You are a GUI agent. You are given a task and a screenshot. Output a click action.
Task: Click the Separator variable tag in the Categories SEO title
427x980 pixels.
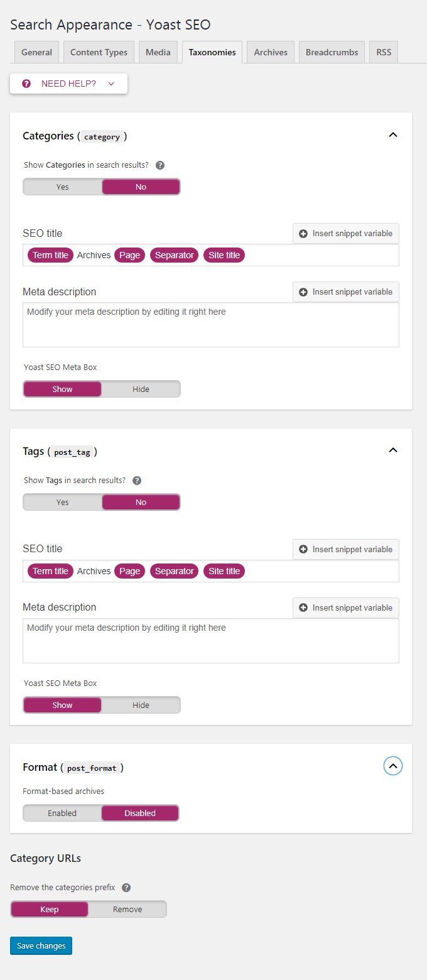(175, 255)
